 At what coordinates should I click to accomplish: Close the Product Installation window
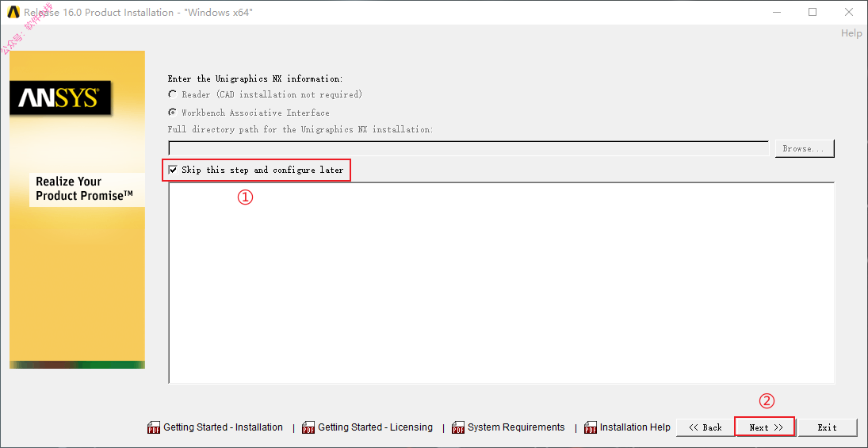(849, 12)
